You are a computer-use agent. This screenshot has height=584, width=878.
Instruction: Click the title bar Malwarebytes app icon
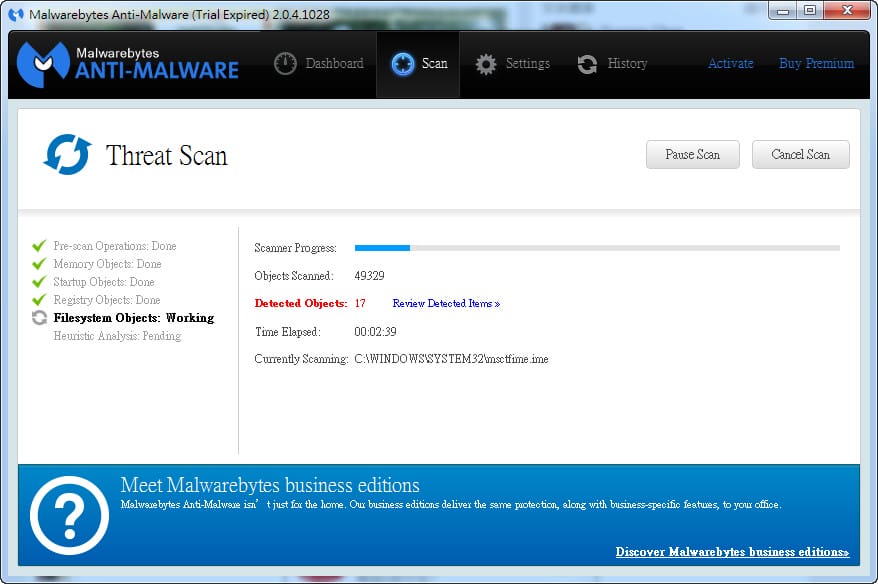coord(16,15)
